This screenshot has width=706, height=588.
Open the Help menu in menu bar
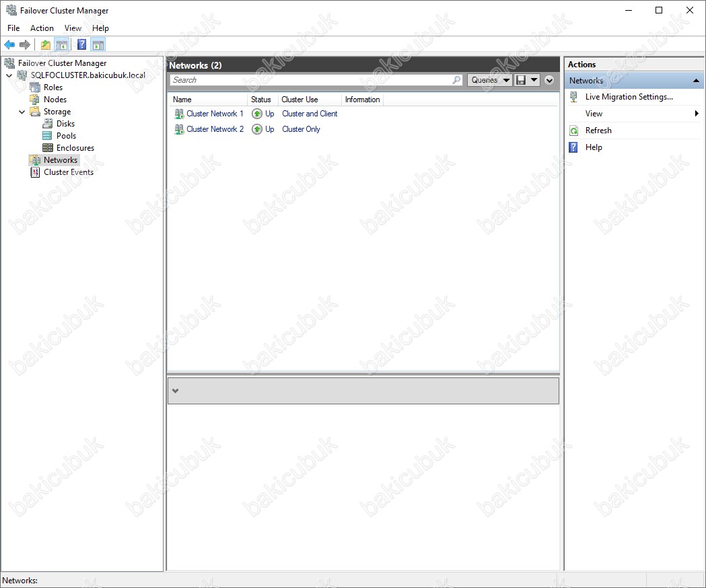click(x=100, y=28)
